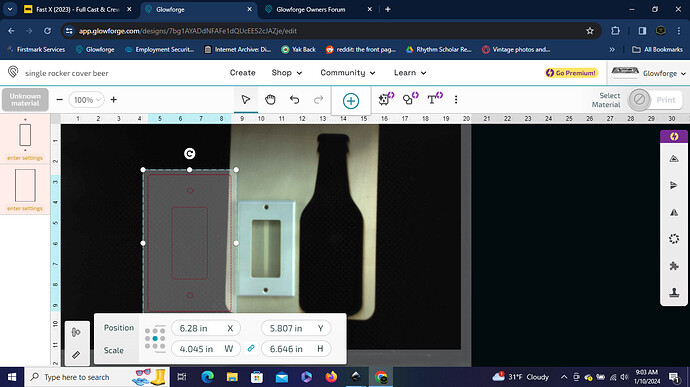Click the undo arrow icon
Screen dimensions: 690x387
(294, 100)
